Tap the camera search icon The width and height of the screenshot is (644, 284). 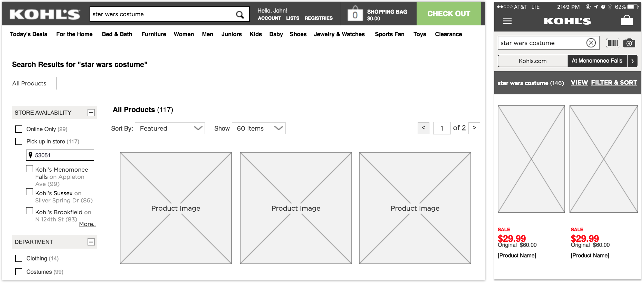click(629, 43)
